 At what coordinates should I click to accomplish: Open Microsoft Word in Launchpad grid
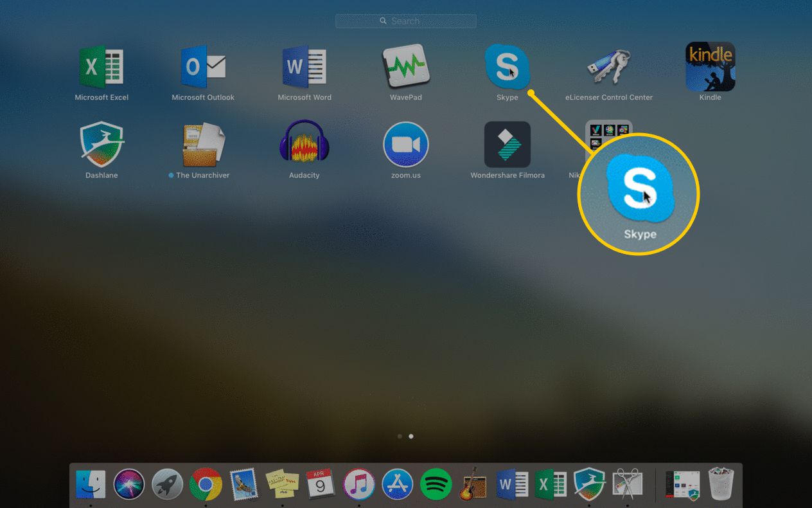click(304, 68)
